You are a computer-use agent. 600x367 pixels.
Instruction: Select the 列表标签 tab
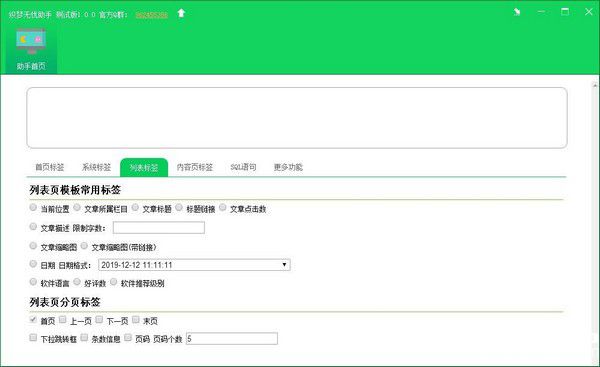[x=144, y=167]
